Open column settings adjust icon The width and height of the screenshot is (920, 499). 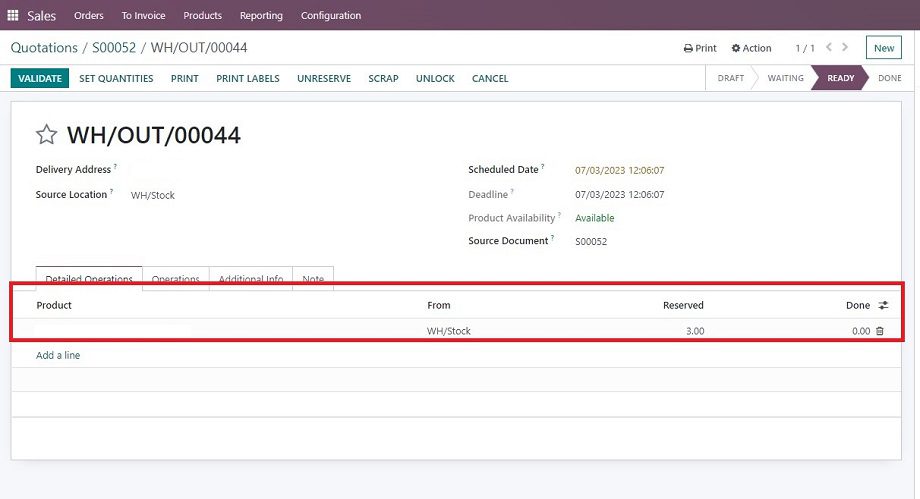click(x=883, y=305)
